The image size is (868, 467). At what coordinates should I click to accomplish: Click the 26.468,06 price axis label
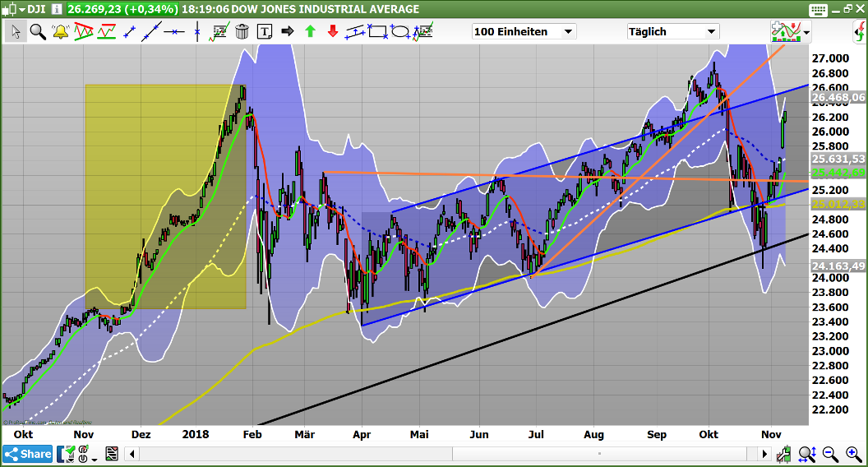coord(838,98)
